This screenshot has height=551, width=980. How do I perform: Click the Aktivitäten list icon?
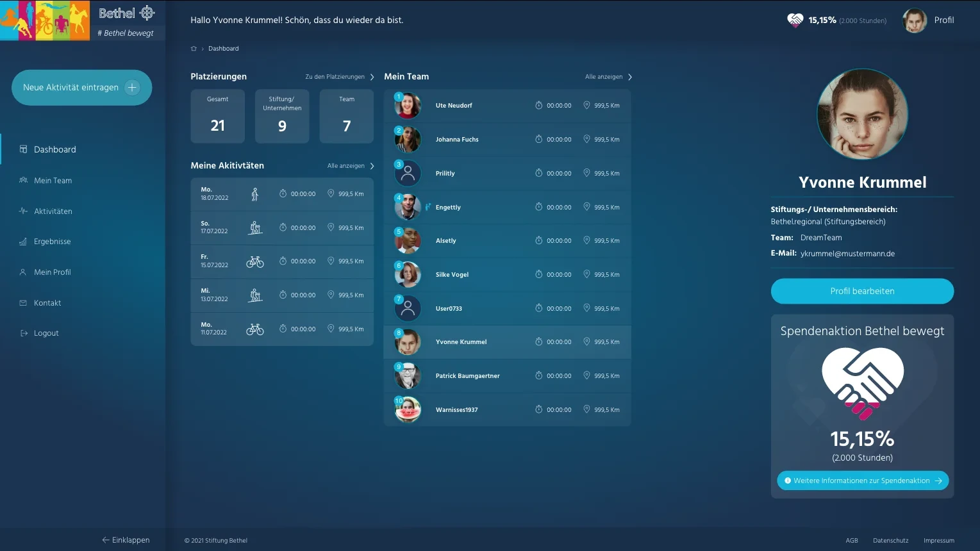point(22,211)
